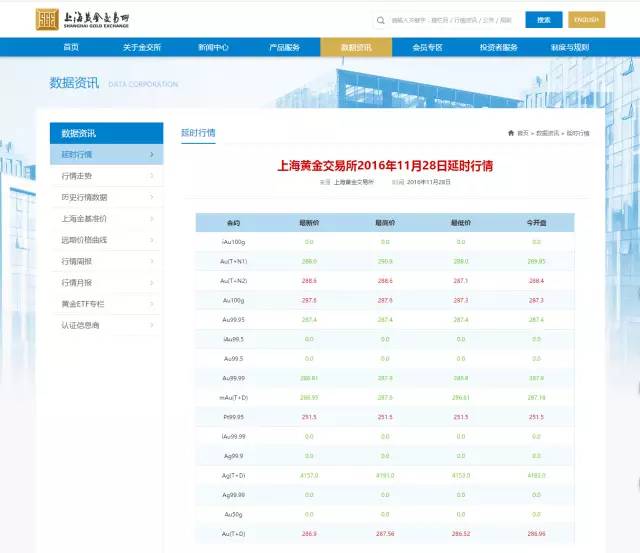Image resolution: width=640 pixels, height=553 pixels.
Task: Select Au50g contract row
Action: (x=385, y=514)
